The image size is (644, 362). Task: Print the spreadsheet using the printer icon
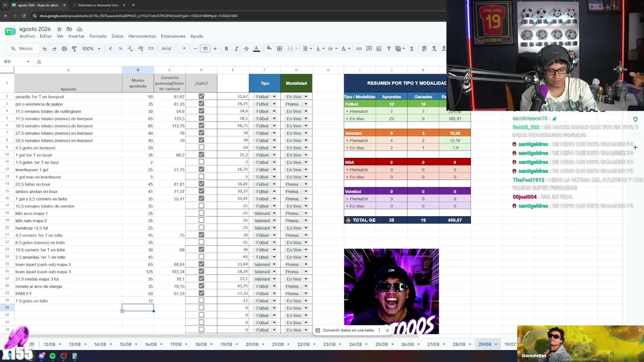click(64, 49)
